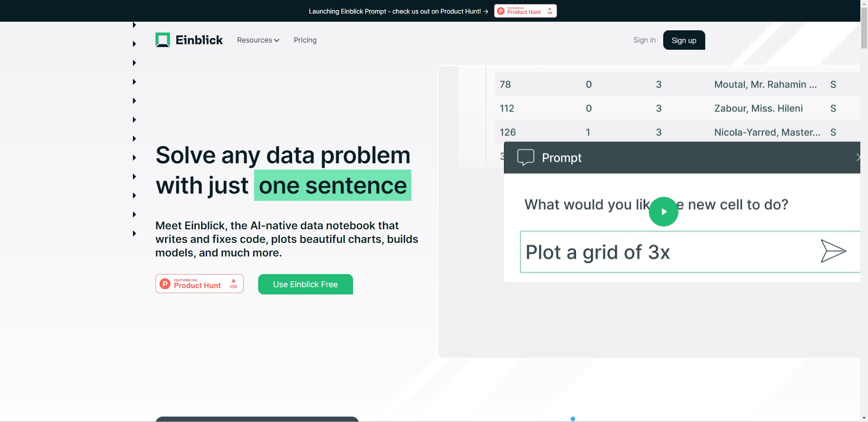Click the scrollbar down arrow
The height and width of the screenshot is (422, 868).
coord(864,418)
